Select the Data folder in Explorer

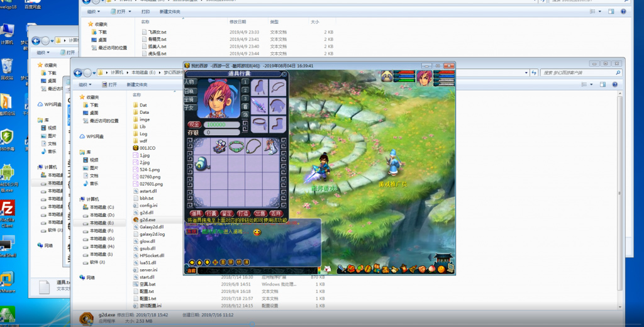(x=144, y=112)
